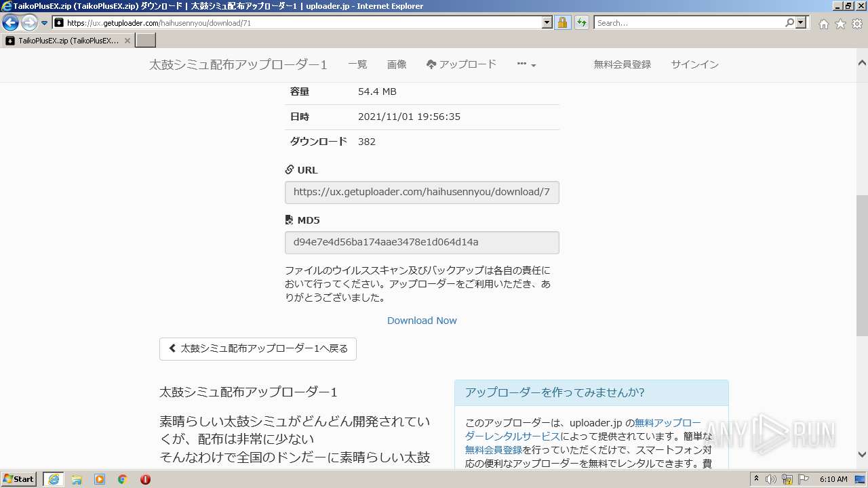Open the Favorites star icon

coord(840,24)
